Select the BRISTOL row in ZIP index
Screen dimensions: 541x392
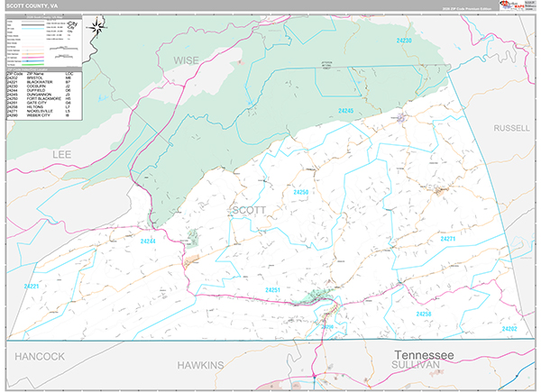pyautogui.click(x=40, y=77)
